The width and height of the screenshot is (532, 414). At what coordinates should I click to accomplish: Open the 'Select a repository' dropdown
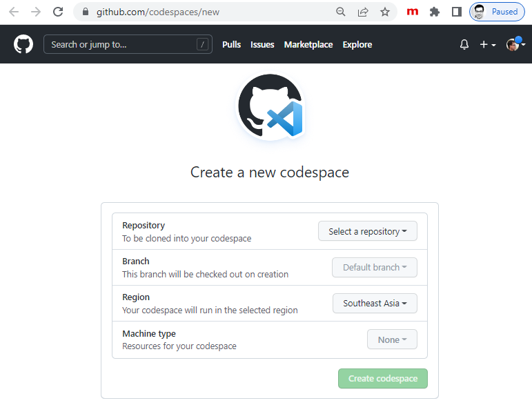[x=368, y=231]
